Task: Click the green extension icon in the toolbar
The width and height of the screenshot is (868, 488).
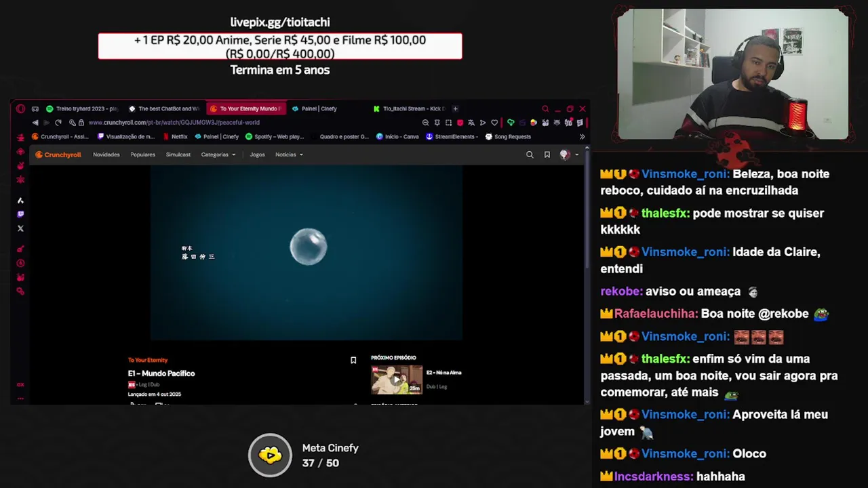Action: (x=511, y=123)
